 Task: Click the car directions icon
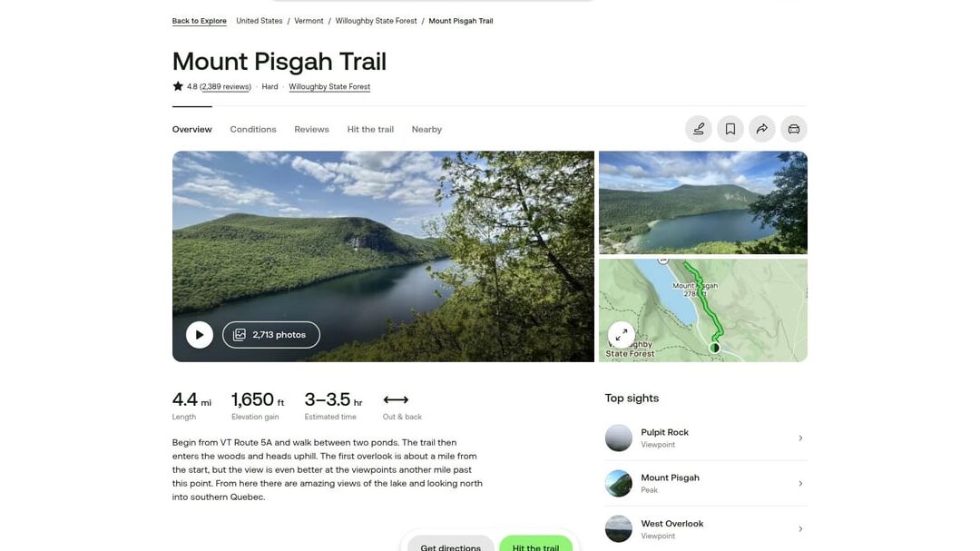pos(794,129)
